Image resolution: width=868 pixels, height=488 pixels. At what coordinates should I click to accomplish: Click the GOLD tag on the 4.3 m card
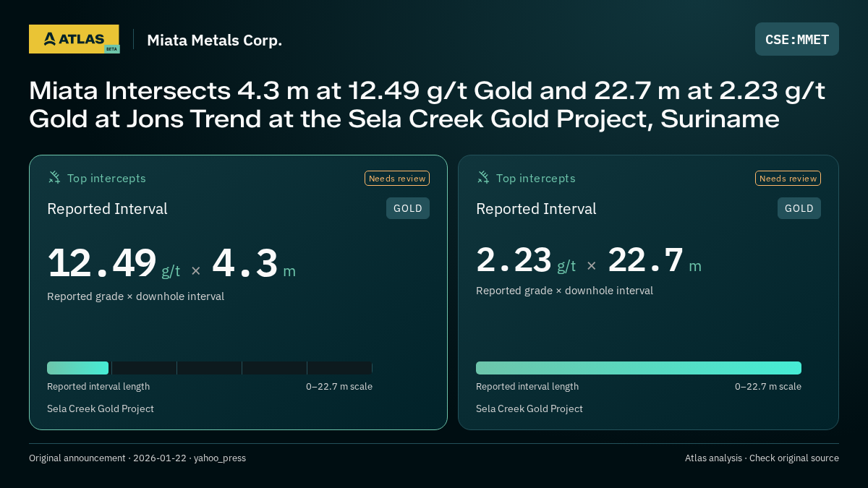408,208
